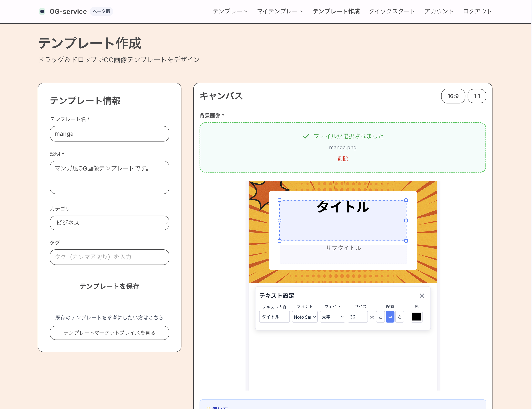Go to マイテンプレート in navigation
532x409 pixels.
[x=280, y=11]
